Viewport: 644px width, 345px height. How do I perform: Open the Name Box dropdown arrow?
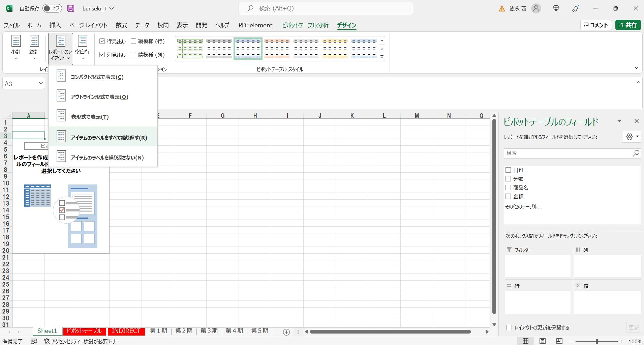click(x=41, y=83)
